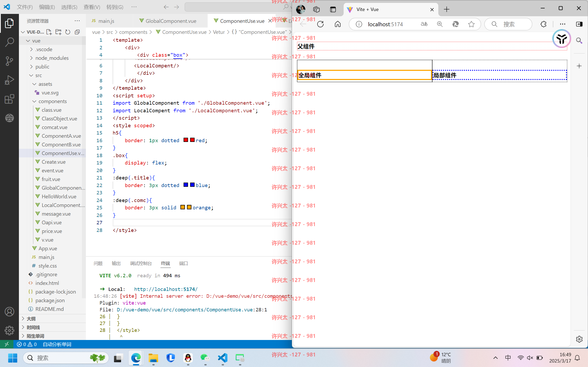The image size is (588, 367).
Task: Open the 编辑(E) menu
Action: pyautogui.click(x=47, y=7)
